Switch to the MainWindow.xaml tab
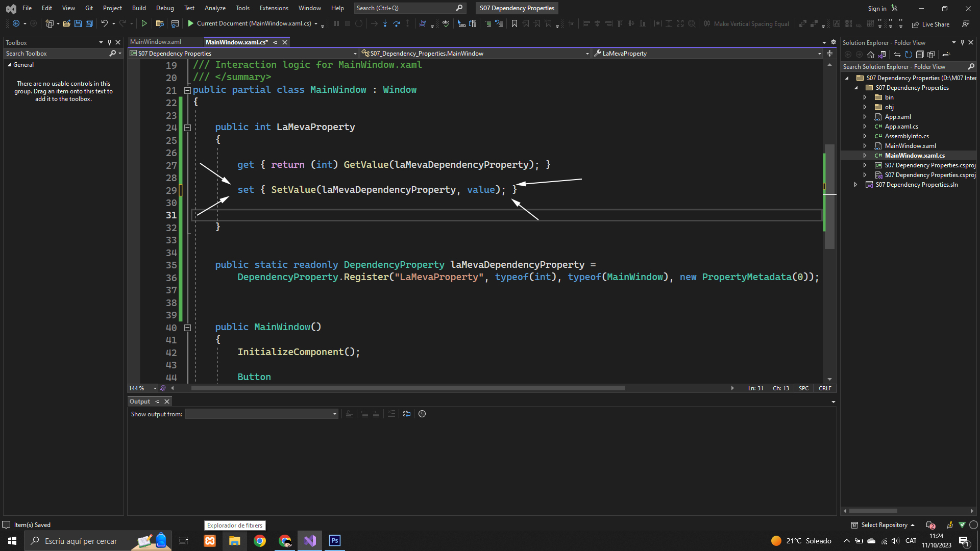The width and height of the screenshot is (980, 551). click(156, 42)
